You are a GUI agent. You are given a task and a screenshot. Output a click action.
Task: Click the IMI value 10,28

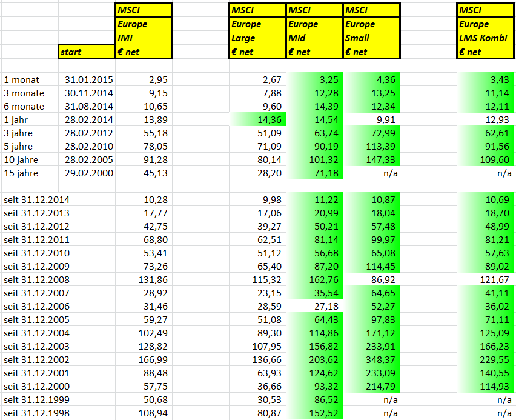[156, 199]
